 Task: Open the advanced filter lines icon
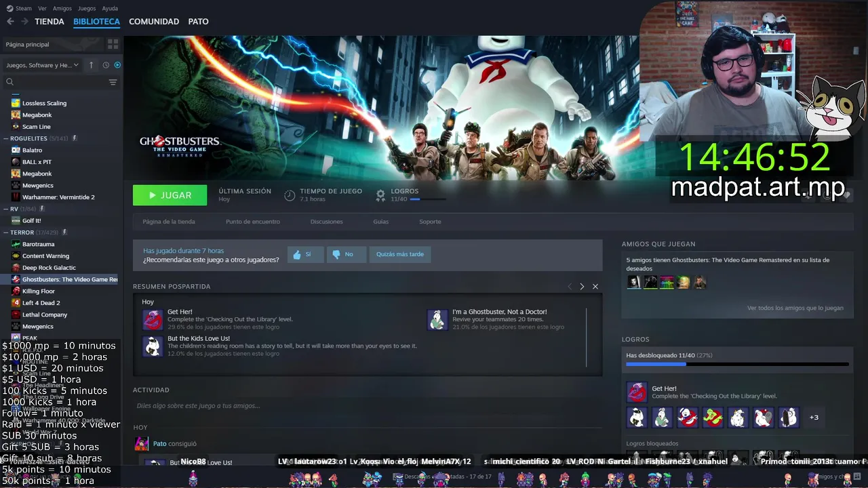point(113,82)
